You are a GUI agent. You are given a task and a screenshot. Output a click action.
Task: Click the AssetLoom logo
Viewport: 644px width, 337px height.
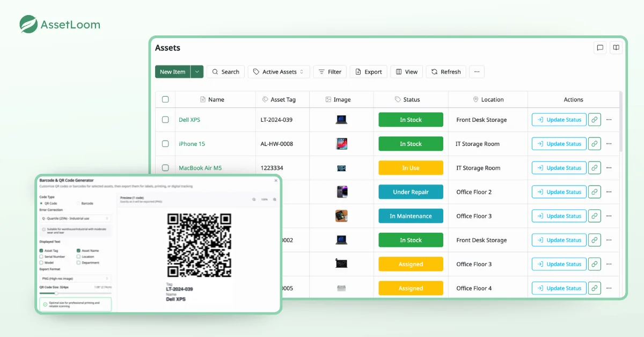coord(60,24)
